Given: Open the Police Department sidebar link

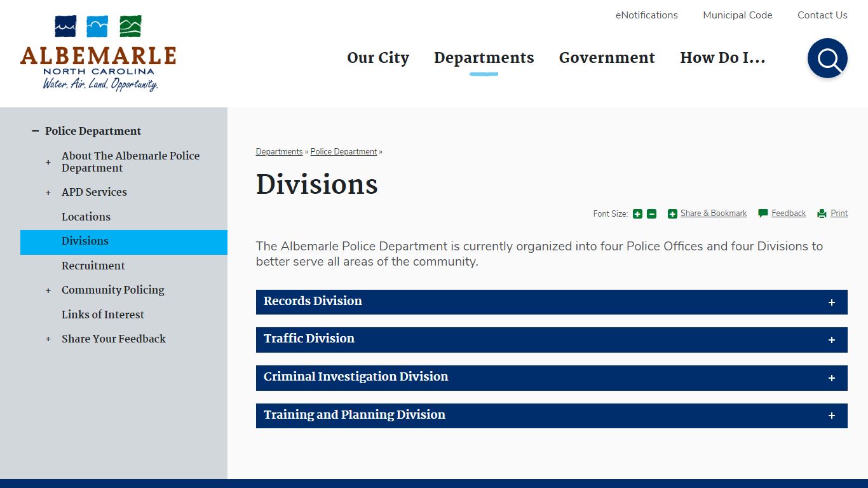Looking at the screenshot, I should pyautogui.click(x=93, y=131).
